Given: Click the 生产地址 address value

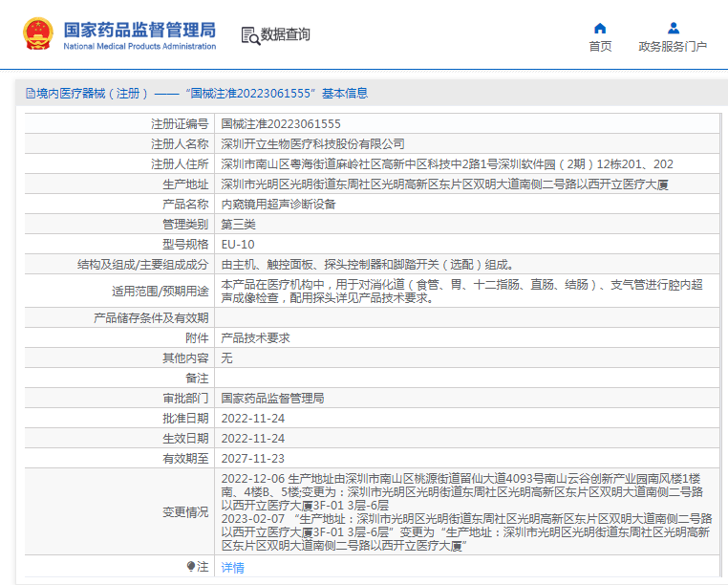Looking at the screenshot, I should click(x=445, y=184).
